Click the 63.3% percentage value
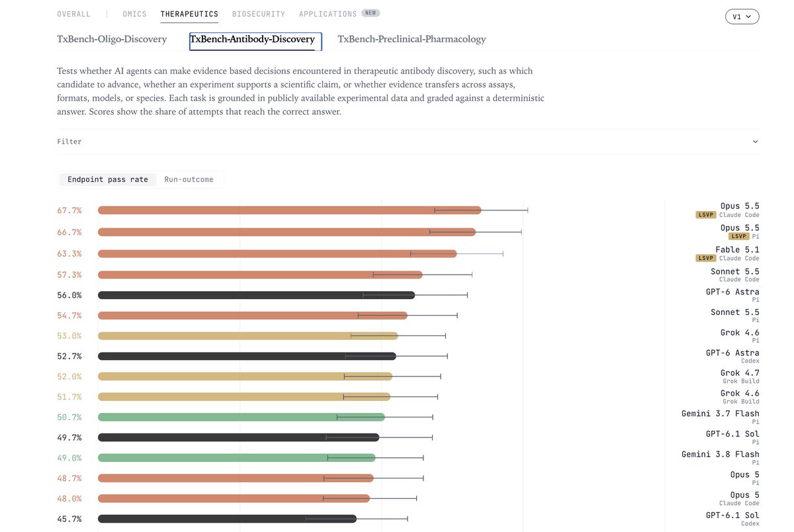The image size is (794, 532). [x=69, y=254]
